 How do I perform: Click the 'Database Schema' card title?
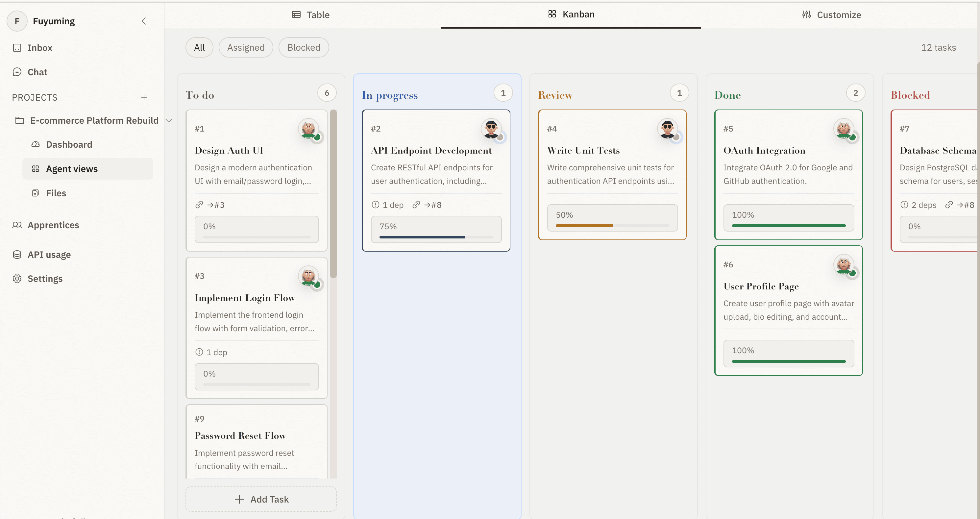938,151
